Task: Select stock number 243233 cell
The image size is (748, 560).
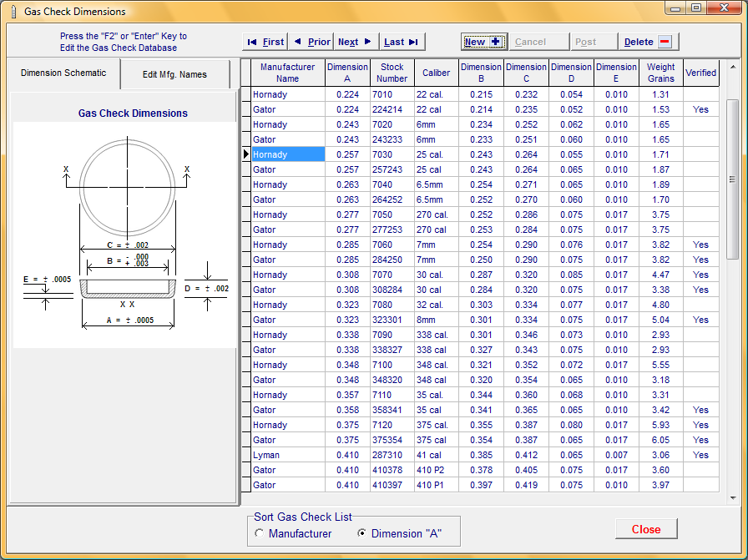Action: pos(392,139)
